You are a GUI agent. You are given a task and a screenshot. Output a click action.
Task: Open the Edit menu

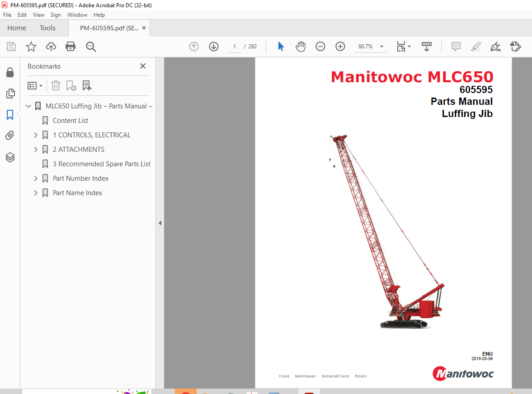(x=22, y=15)
